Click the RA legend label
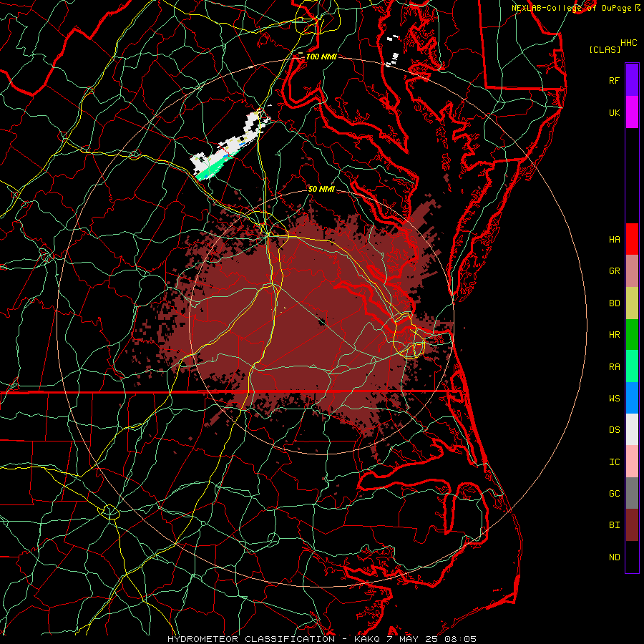 614,367
